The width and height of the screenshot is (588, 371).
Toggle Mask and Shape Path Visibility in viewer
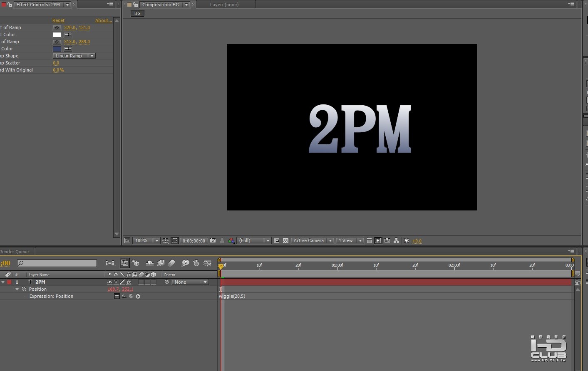[x=175, y=241]
